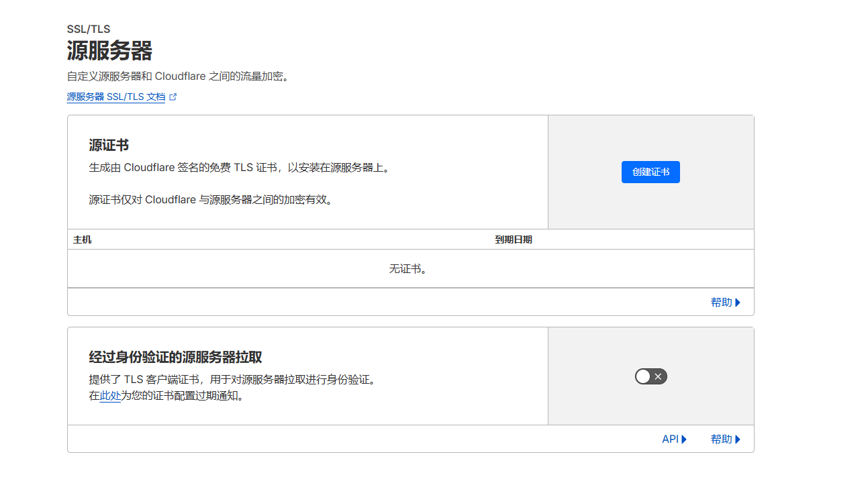Screen dimensions: 868x477
Task: Click the white knob of the toggle
Action: (643, 376)
